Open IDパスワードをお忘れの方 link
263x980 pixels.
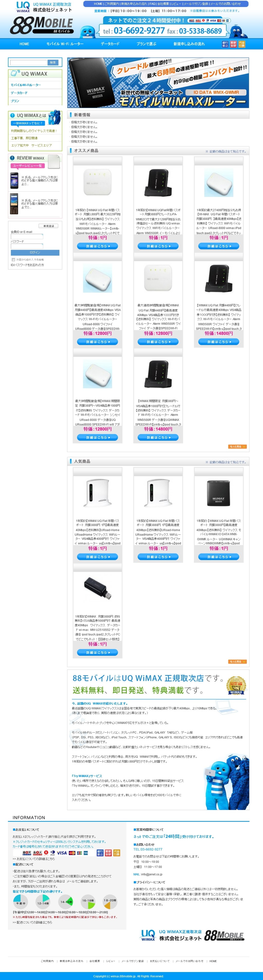[27, 265]
